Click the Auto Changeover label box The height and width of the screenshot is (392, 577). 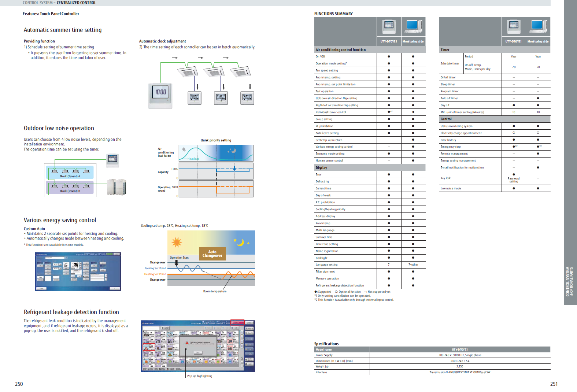pos(212,254)
